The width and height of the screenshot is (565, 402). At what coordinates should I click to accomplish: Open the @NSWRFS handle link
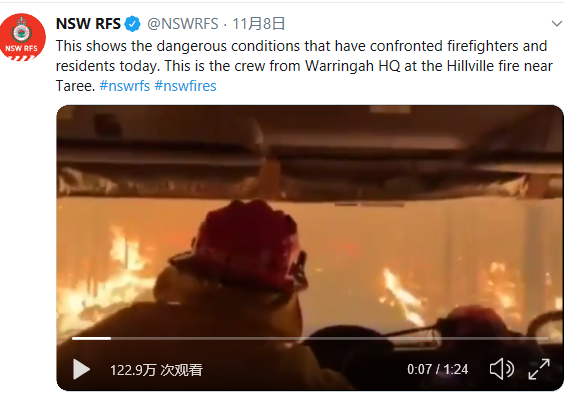coord(183,24)
